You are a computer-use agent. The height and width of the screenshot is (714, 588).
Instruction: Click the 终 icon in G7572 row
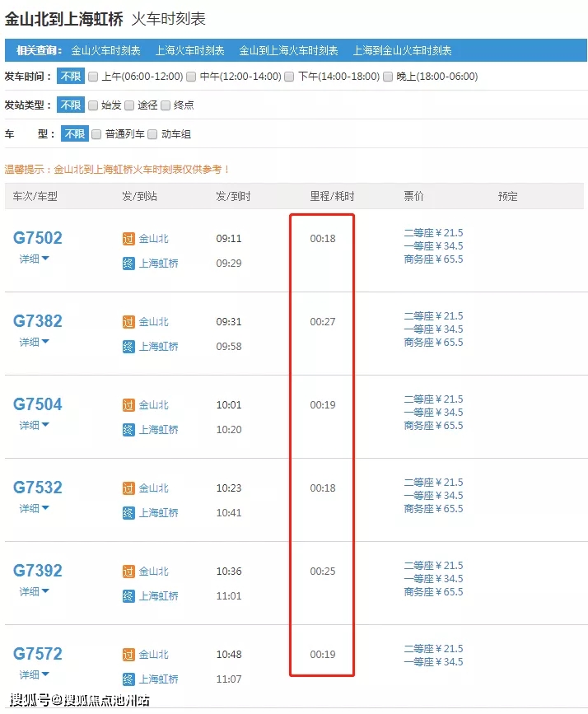point(128,679)
